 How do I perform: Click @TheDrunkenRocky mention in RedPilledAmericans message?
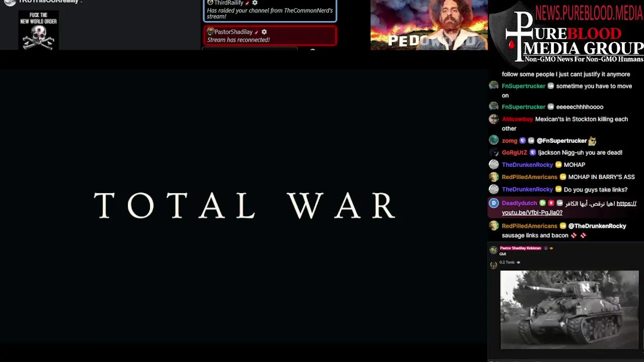tap(597, 226)
